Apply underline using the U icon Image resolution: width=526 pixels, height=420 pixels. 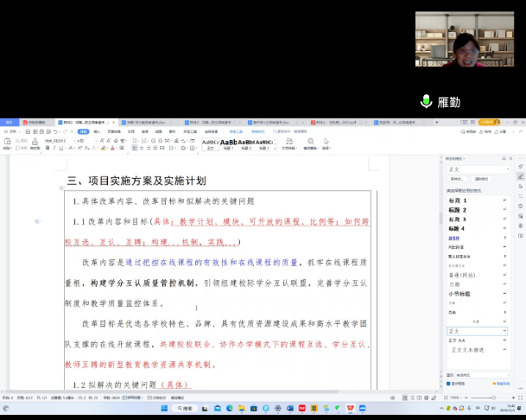(x=62, y=148)
